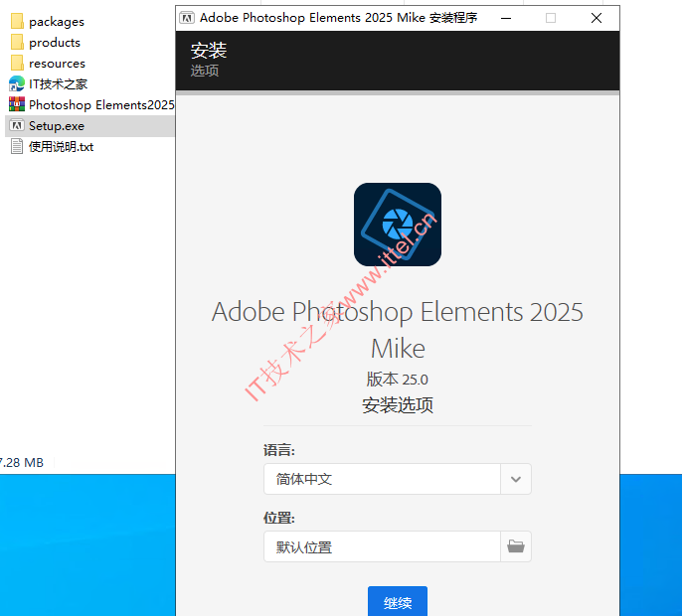Click the 位置: label
The height and width of the screenshot is (616, 682).
278,518
